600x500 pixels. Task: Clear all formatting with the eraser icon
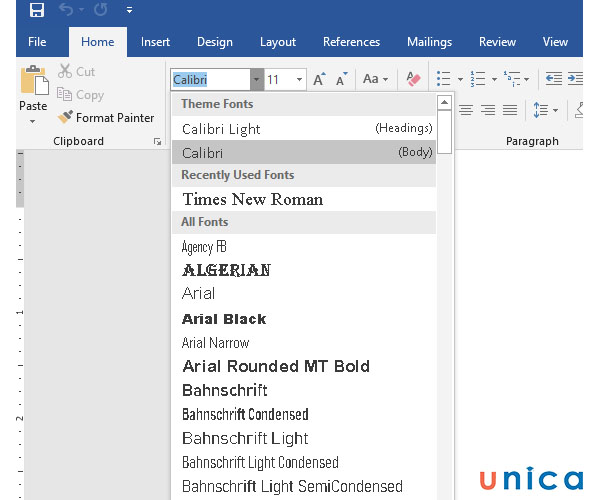tap(413, 80)
